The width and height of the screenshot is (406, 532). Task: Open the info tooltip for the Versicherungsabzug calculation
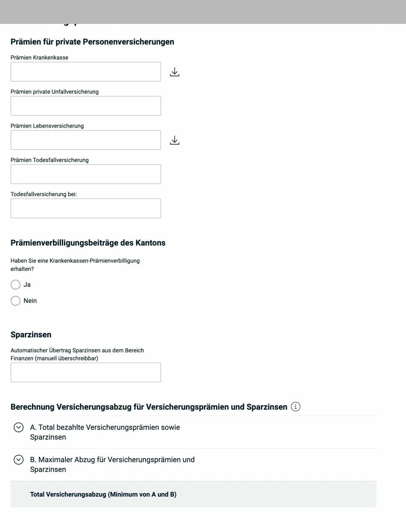click(x=296, y=407)
